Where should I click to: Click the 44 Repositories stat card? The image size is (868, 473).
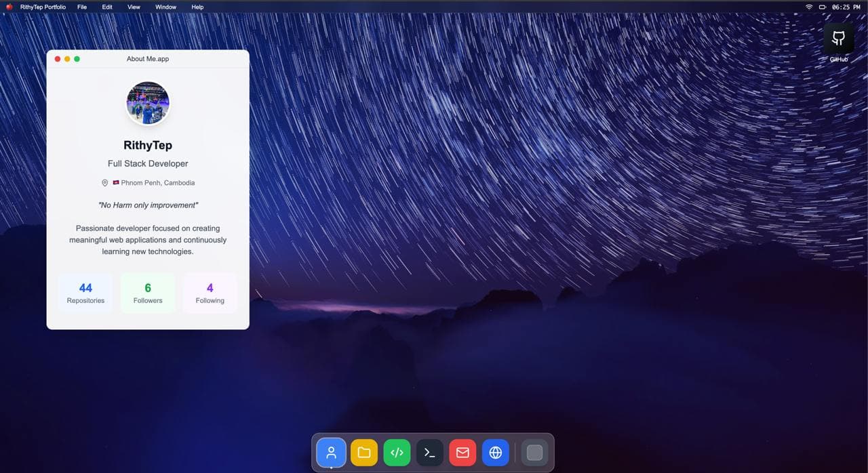pos(85,293)
